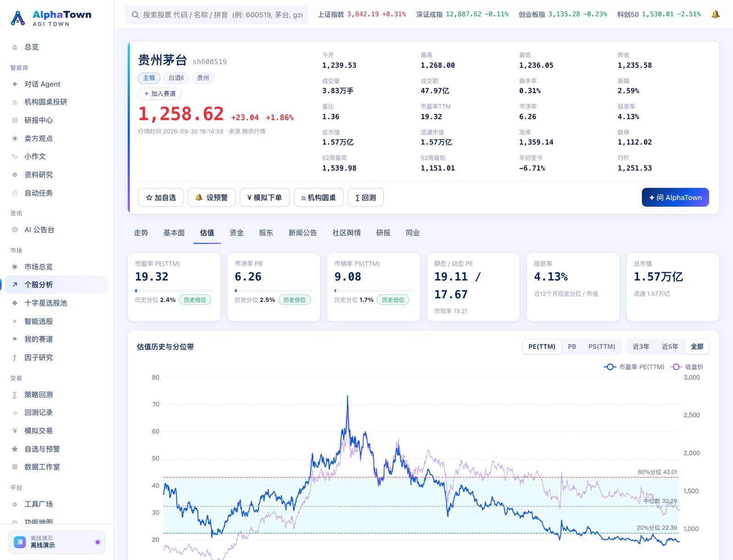Select the PE(TTM) chart metric

pos(542,346)
